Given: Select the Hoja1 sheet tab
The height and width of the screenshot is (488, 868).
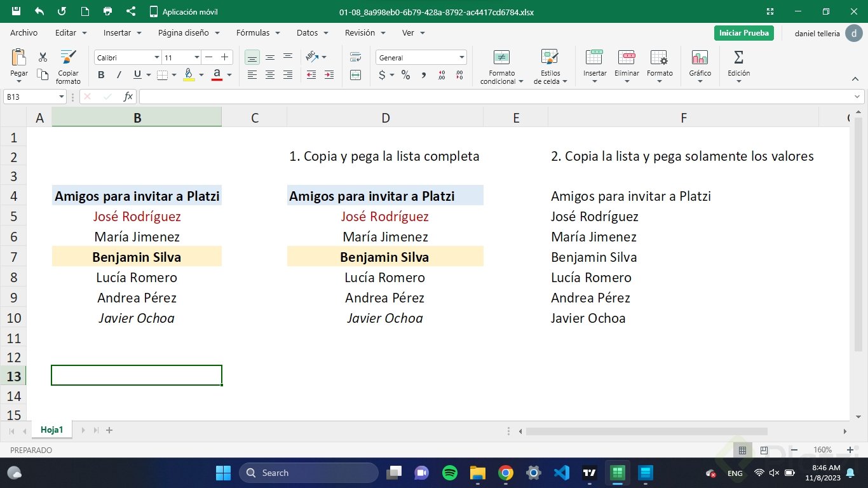Looking at the screenshot, I should [x=52, y=430].
